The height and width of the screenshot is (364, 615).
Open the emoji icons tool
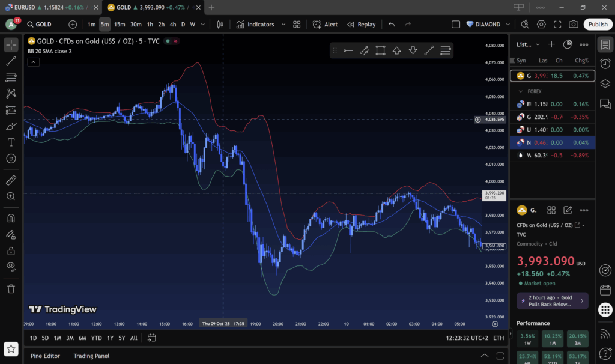[11, 159]
